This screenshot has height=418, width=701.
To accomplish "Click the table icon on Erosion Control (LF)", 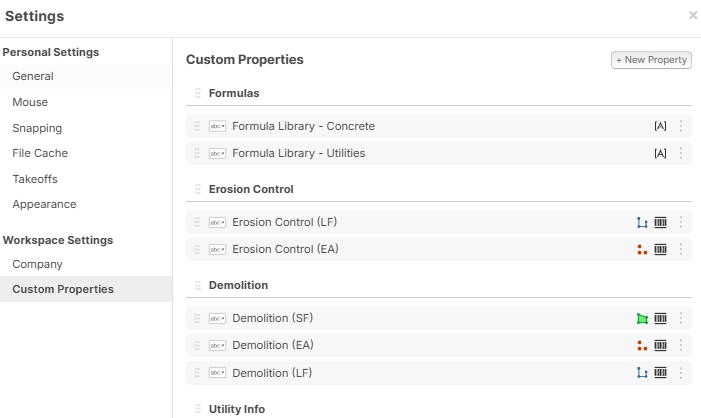I will (x=661, y=223).
